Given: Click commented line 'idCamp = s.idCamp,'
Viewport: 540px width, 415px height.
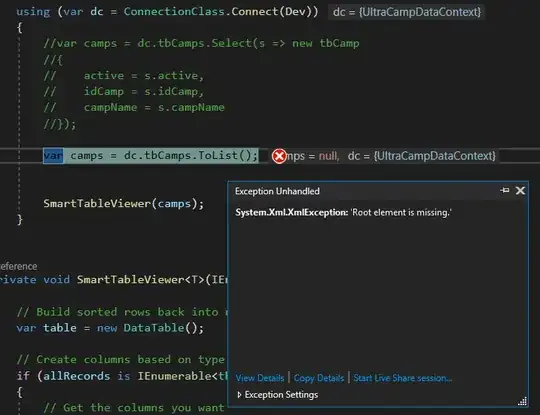Looking at the screenshot, I should (x=144, y=92).
